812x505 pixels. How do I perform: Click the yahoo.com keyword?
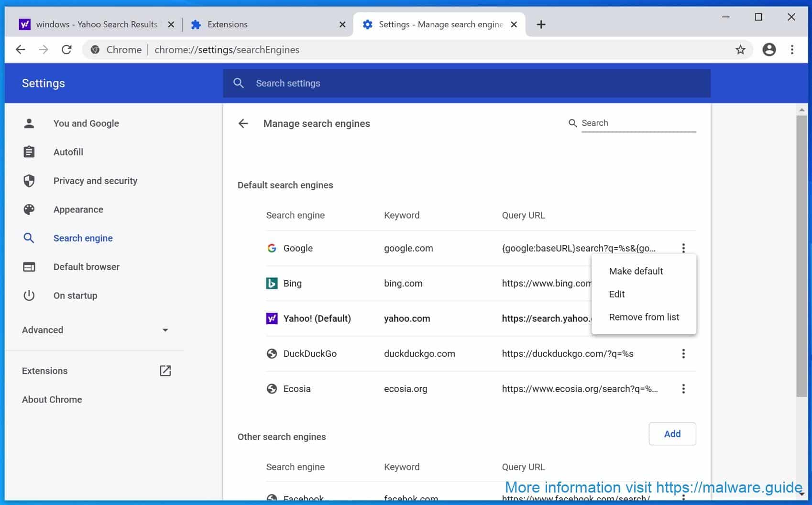click(x=407, y=318)
